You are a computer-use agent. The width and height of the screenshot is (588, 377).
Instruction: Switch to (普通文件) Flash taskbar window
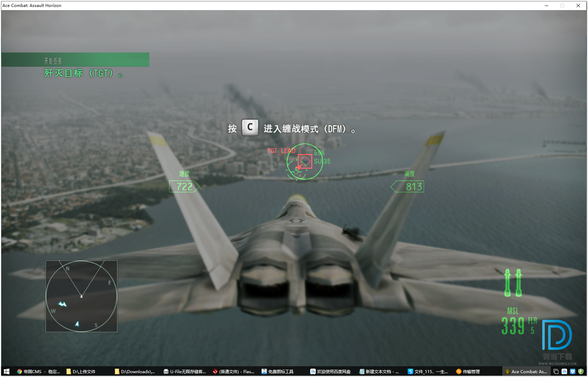234,371
